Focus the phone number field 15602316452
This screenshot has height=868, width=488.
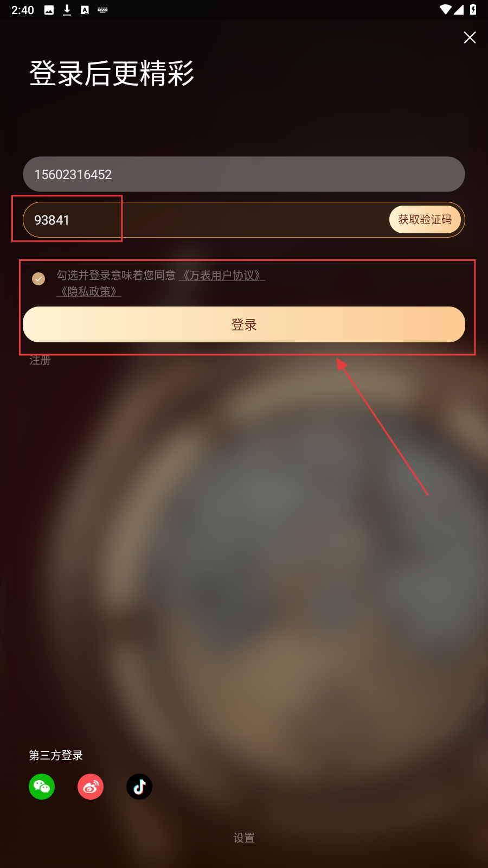coord(244,174)
